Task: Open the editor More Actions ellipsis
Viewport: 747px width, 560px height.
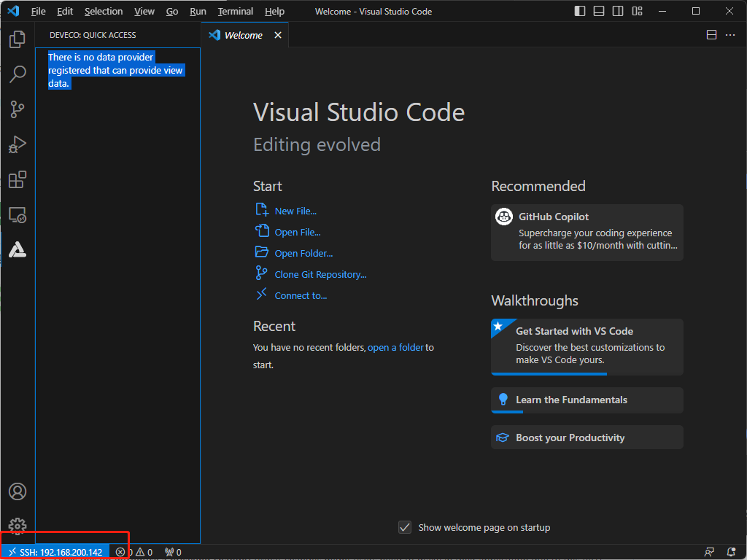Action: tap(730, 35)
